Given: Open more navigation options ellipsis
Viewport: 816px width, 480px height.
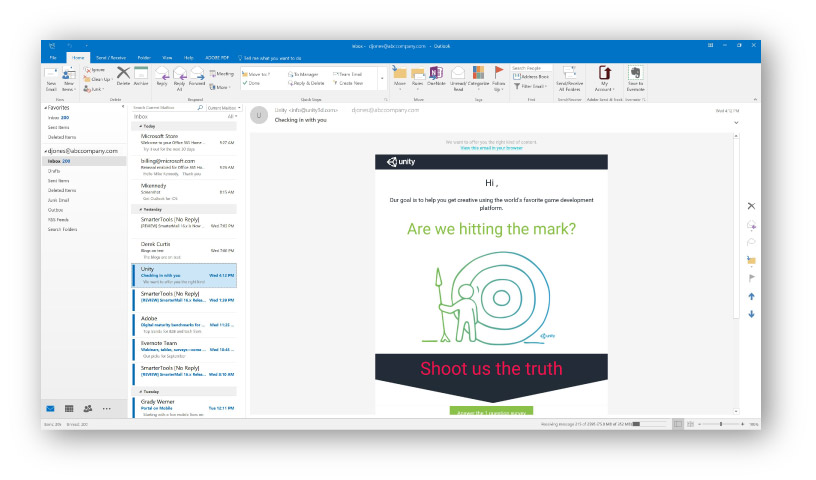Looking at the screenshot, I should click(x=107, y=409).
